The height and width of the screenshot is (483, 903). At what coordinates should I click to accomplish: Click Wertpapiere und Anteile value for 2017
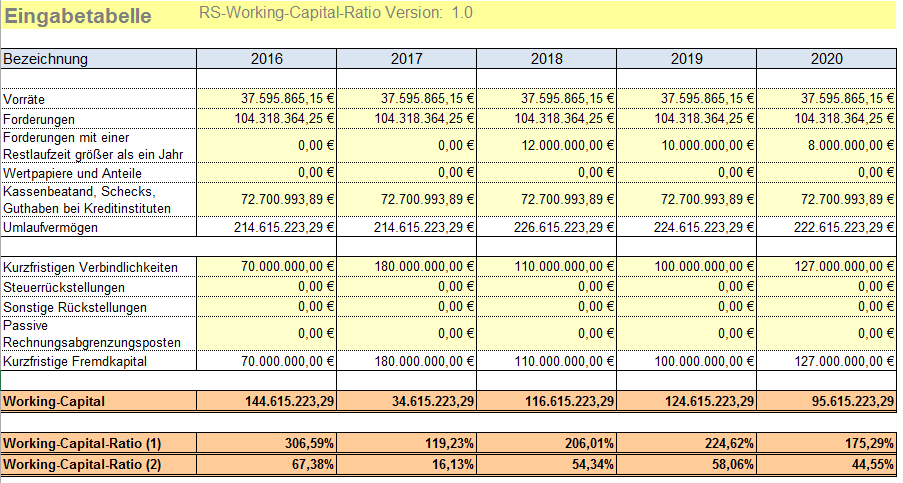pos(407,173)
